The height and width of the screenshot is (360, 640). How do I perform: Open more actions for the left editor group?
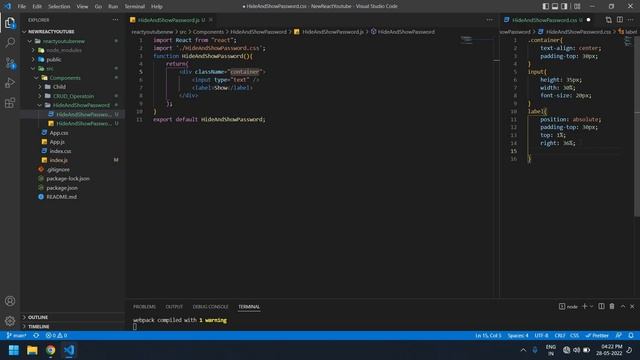489,20
